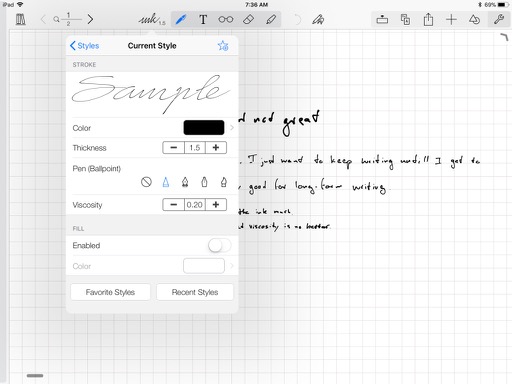Go back to Styles
This screenshot has width=512, height=384.
point(84,46)
